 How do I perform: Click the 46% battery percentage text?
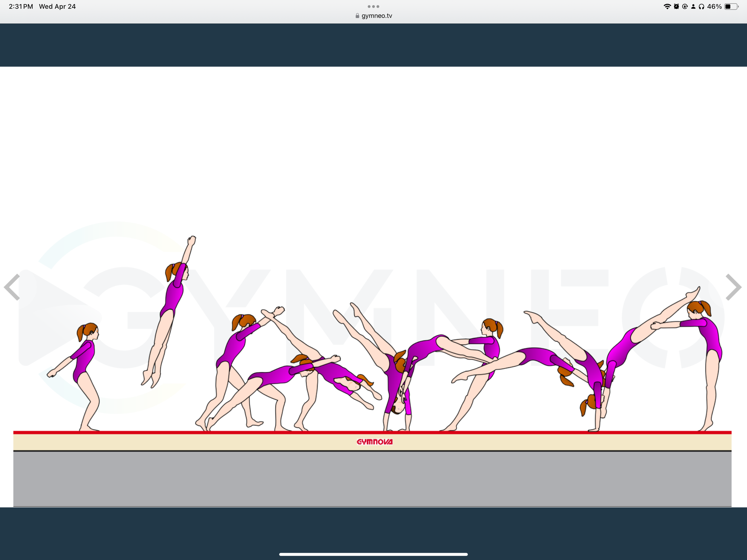point(715,6)
